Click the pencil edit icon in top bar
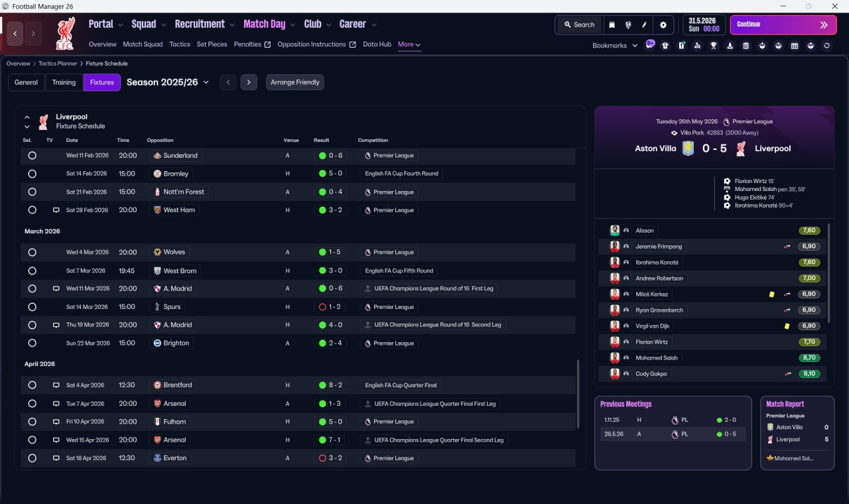 (x=644, y=25)
